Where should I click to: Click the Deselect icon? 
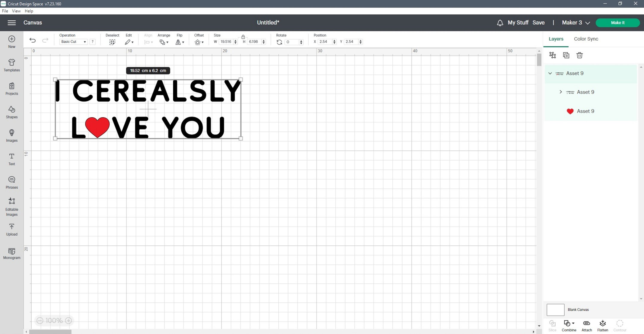[112, 42]
